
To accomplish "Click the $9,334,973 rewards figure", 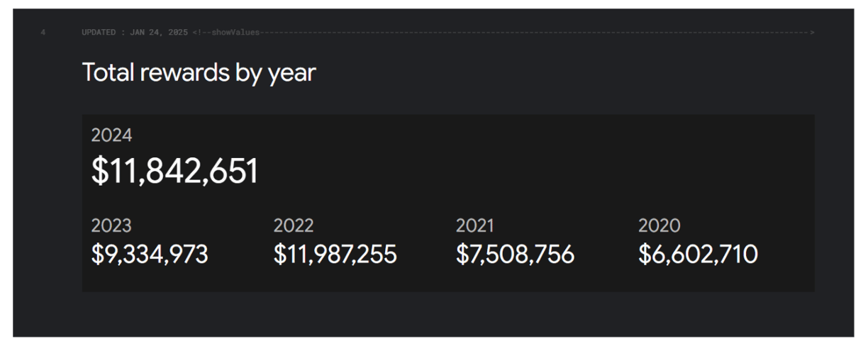I will [150, 255].
